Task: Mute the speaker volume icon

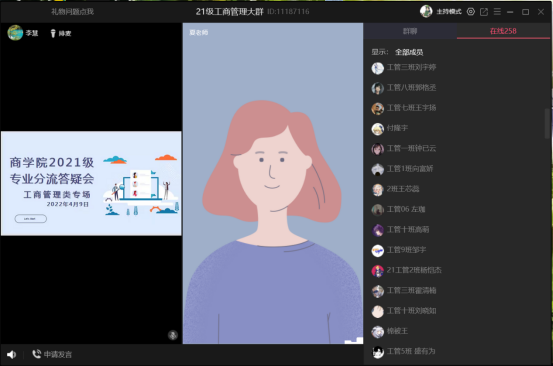Action: tap(11, 354)
